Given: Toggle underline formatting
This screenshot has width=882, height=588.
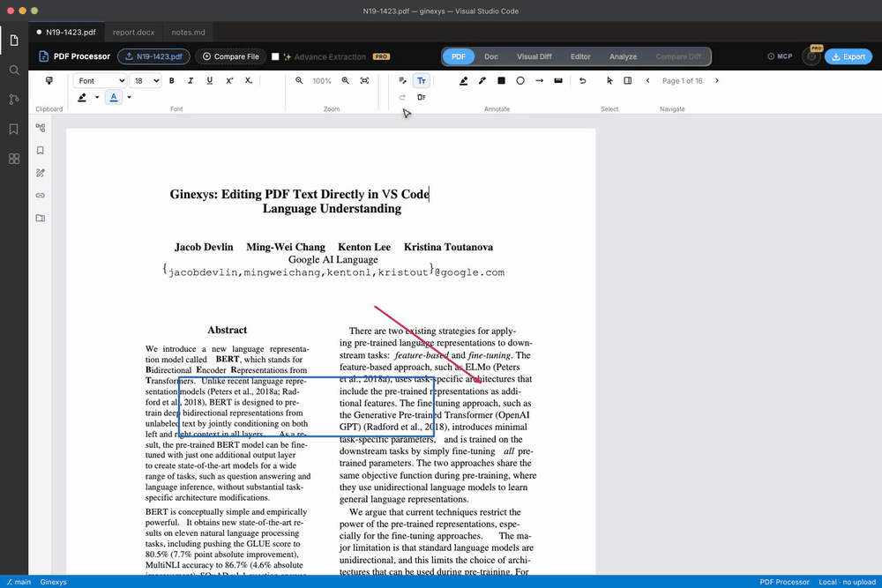Looking at the screenshot, I should (x=209, y=80).
